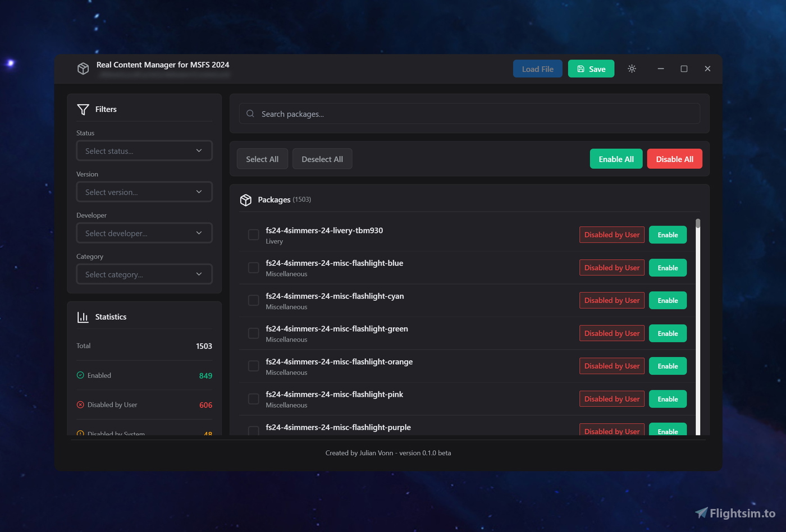Click the Statistics bar chart icon
The image size is (786, 532).
point(83,317)
